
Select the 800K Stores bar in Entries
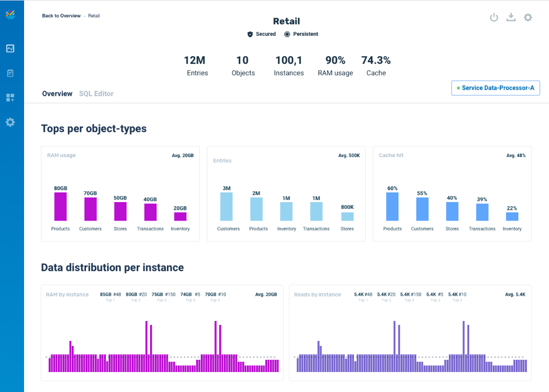pyautogui.click(x=347, y=216)
